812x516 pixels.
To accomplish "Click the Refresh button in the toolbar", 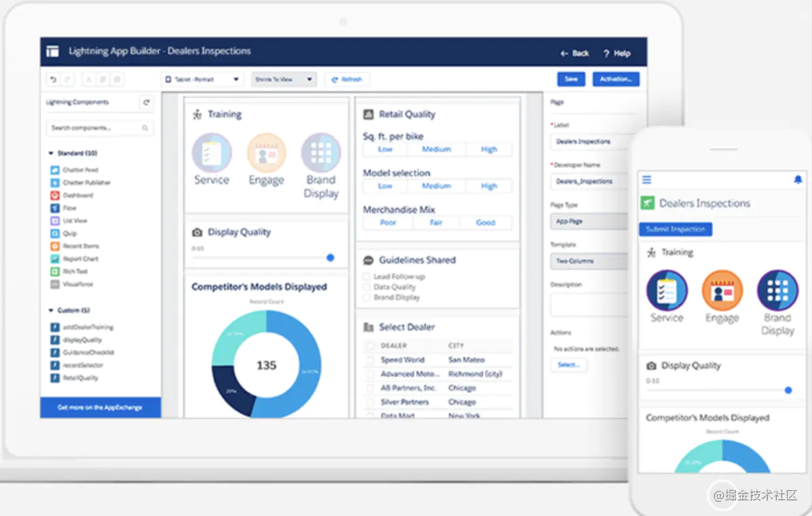I will point(347,79).
